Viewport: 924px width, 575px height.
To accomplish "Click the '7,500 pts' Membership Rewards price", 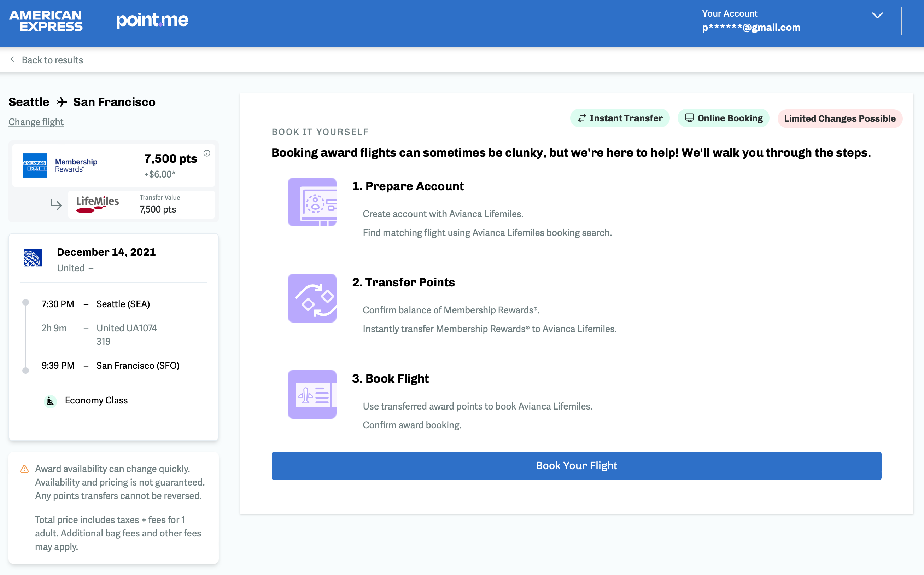I will tap(171, 158).
